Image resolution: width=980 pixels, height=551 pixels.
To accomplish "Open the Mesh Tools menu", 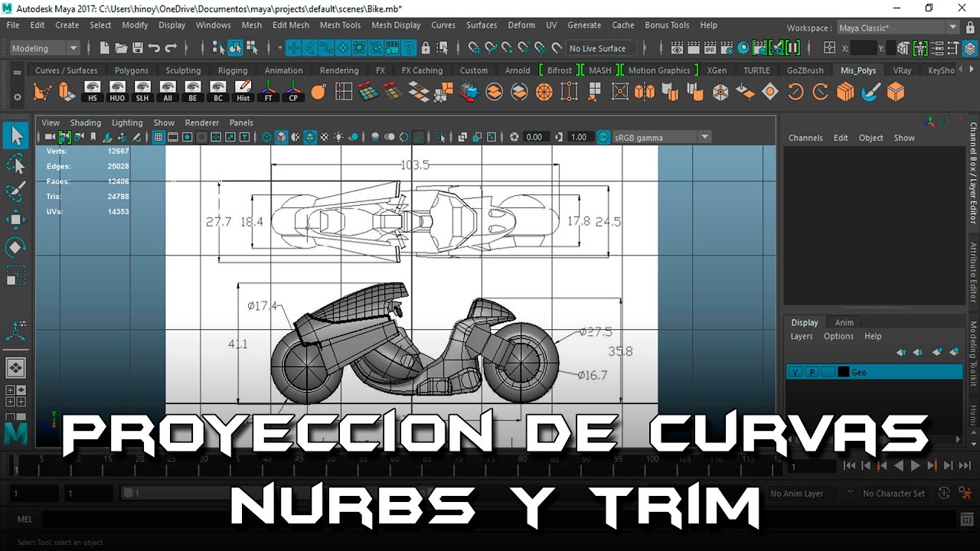I will [x=340, y=25].
